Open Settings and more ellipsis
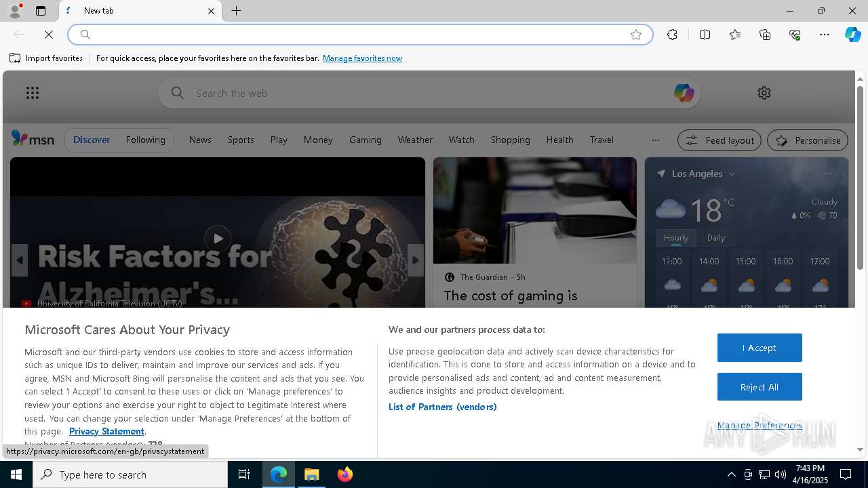 (825, 35)
